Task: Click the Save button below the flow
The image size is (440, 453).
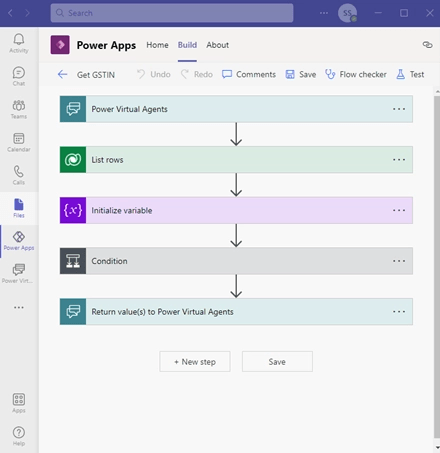Action: (277, 361)
